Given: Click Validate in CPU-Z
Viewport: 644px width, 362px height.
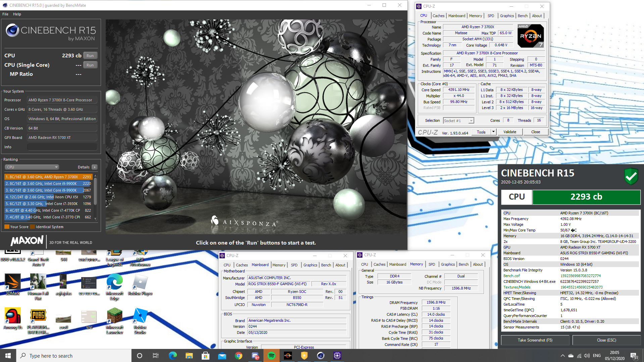Looking at the screenshot, I should pyautogui.click(x=509, y=132).
